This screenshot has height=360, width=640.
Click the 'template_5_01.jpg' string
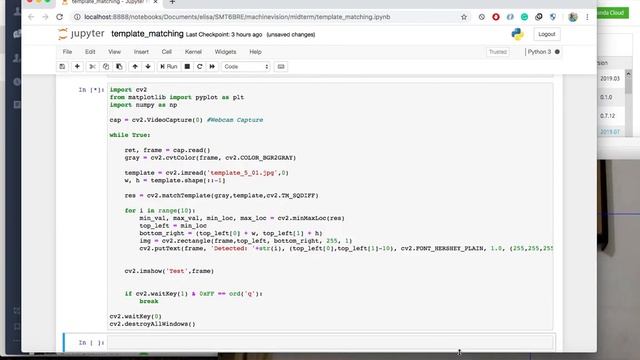tap(243, 173)
